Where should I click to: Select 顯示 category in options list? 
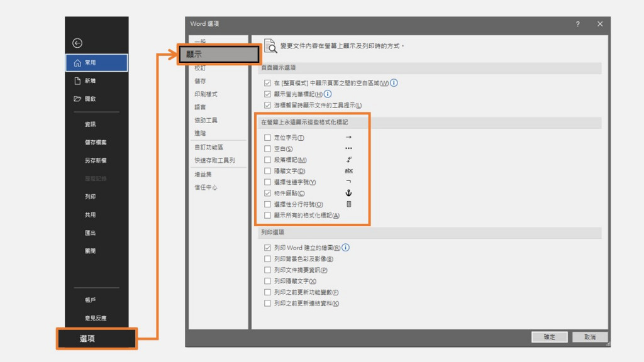(x=219, y=54)
